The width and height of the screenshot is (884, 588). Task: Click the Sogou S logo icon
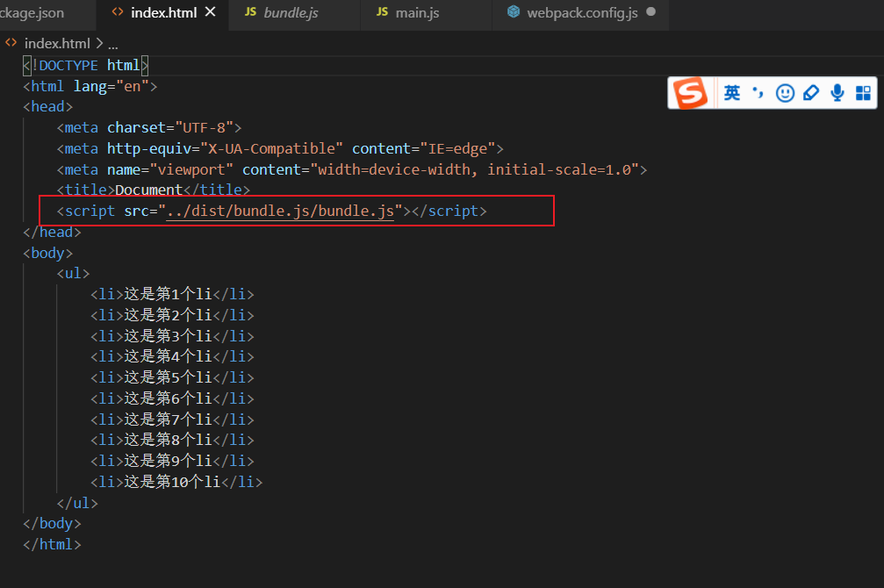click(690, 93)
